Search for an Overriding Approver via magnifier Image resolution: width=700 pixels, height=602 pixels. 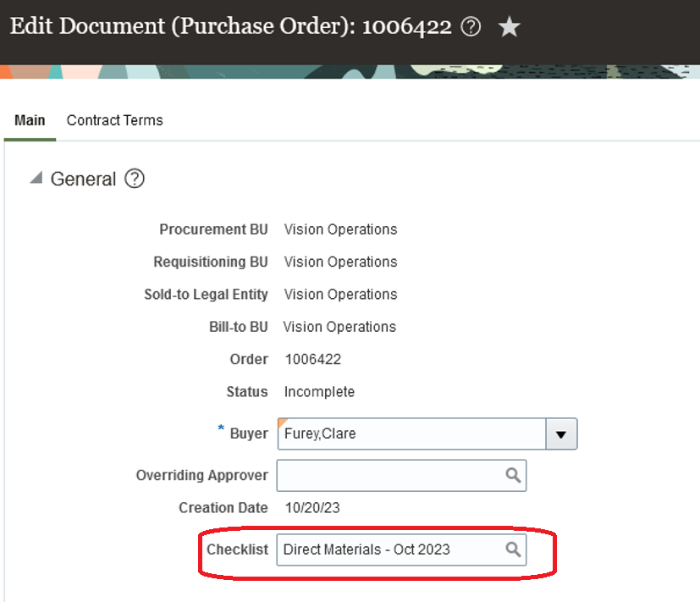[x=513, y=475]
